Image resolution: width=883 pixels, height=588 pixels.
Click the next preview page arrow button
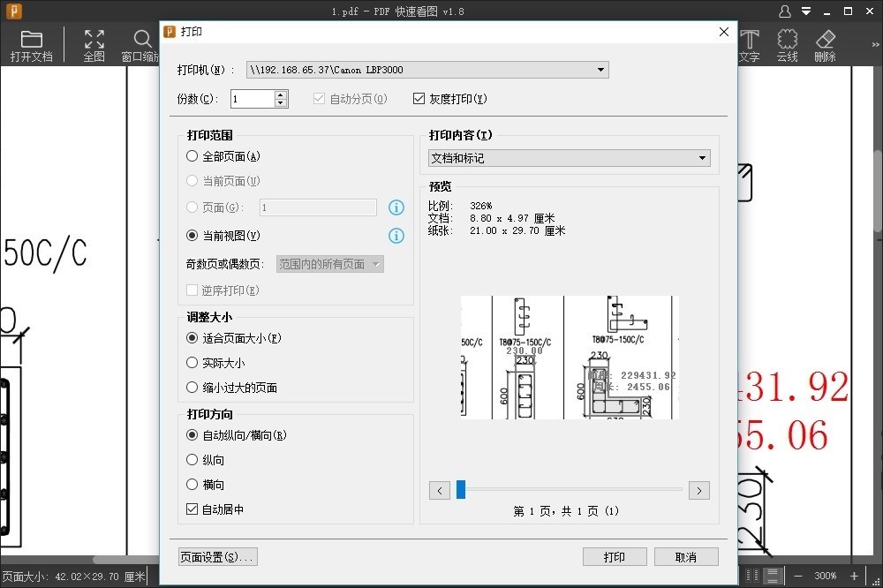(x=698, y=490)
